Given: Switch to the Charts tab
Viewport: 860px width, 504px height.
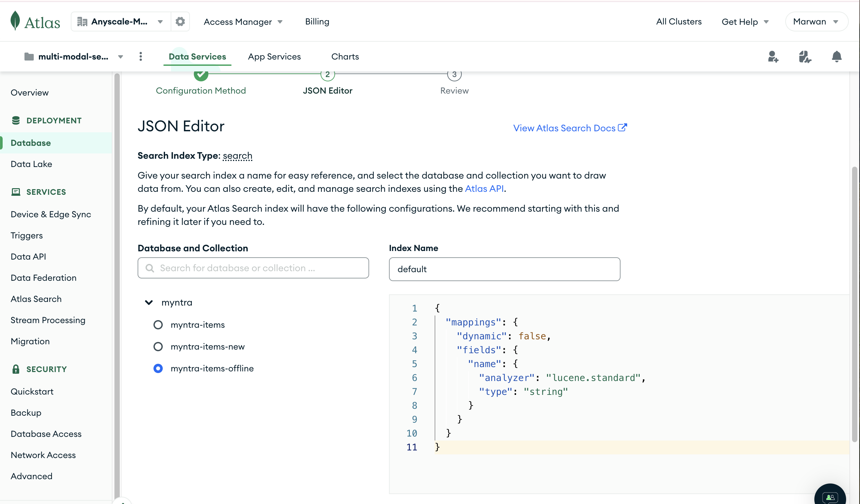Looking at the screenshot, I should pyautogui.click(x=345, y=57).
